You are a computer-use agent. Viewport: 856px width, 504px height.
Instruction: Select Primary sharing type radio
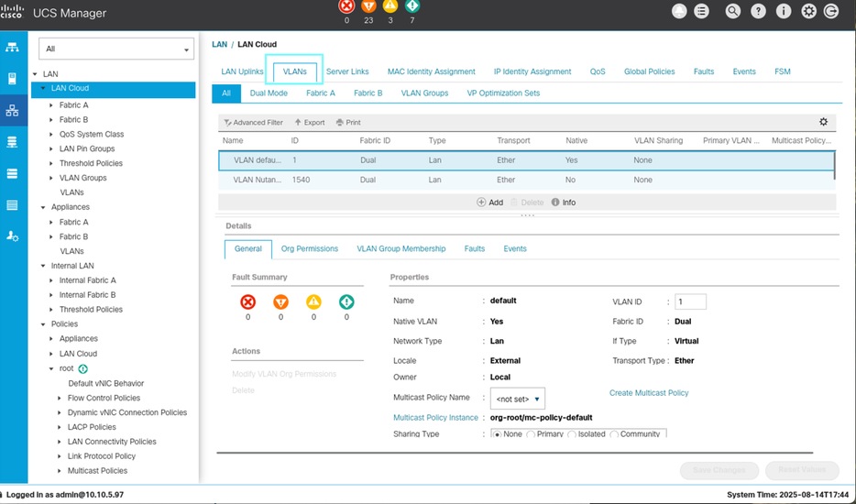click(531, 434)
